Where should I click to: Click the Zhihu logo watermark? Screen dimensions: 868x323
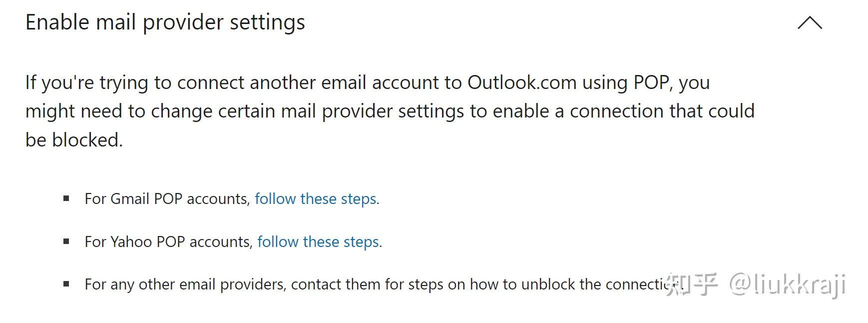[692, 285]
